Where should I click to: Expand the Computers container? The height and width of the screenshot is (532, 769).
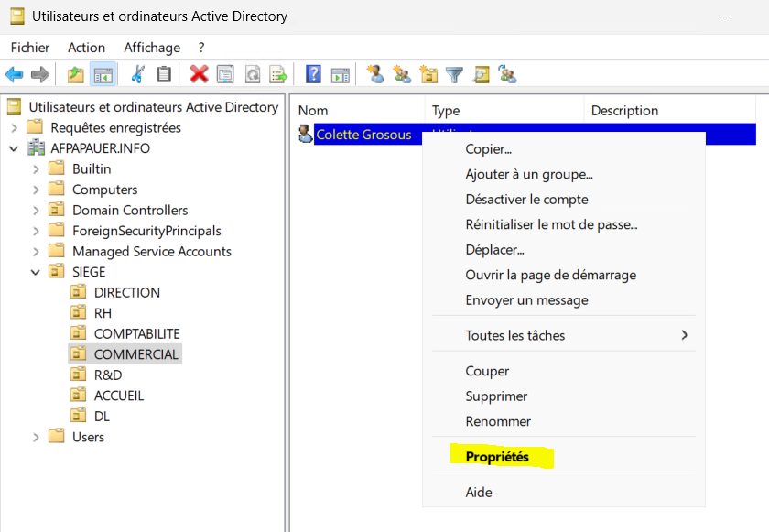[36, 190]
